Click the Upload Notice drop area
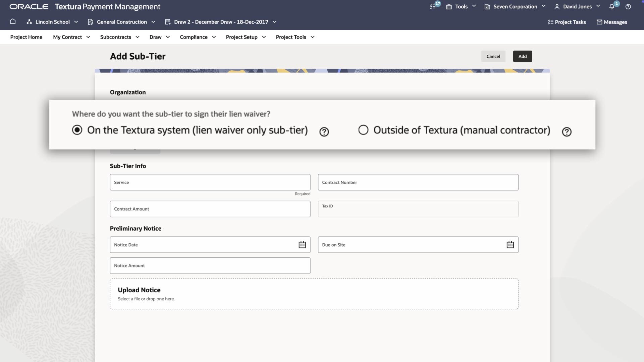 (314, 294)
